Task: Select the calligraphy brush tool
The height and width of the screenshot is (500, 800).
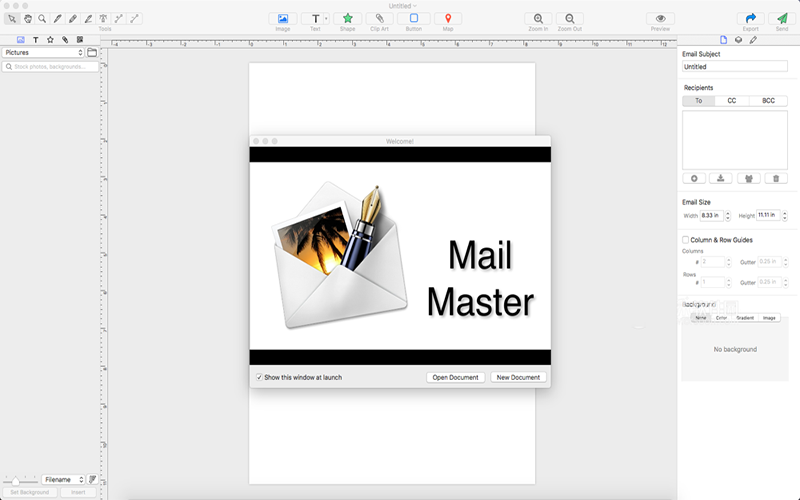Action: [88, 19]
